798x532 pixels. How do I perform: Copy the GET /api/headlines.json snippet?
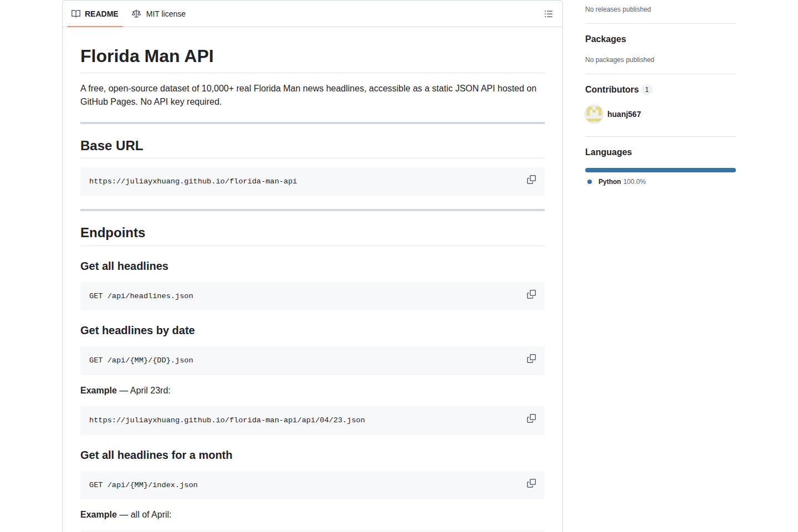tap(531, 294)
